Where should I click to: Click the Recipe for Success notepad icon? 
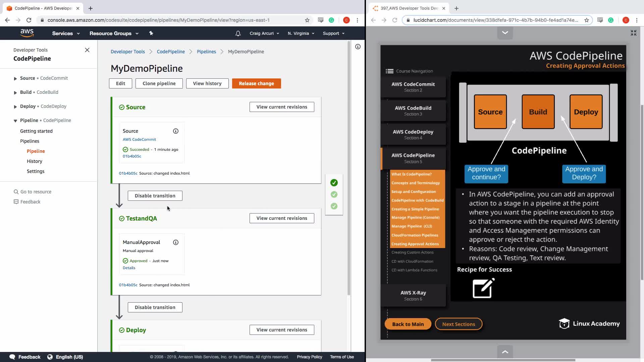click(x=483, y=288)
